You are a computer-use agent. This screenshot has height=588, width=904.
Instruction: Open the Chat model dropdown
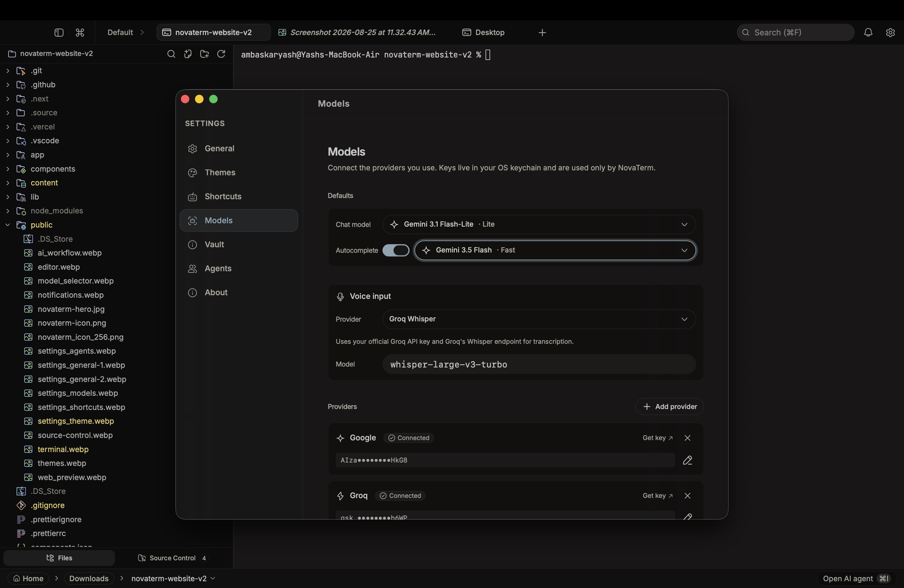point(539,224)
